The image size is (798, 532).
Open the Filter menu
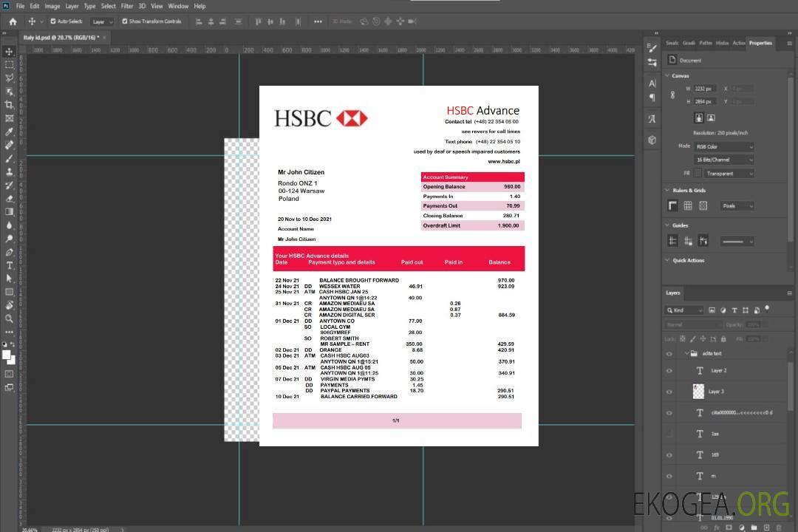(127, 6)
